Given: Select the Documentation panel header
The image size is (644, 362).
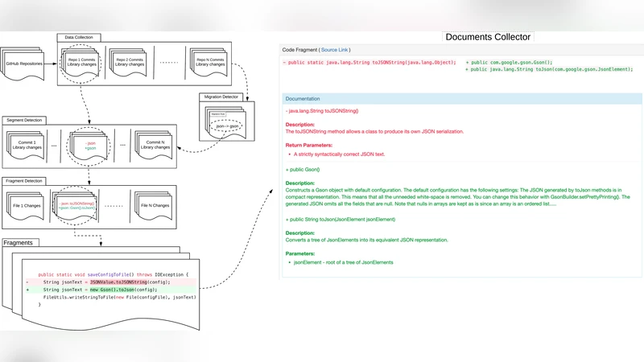Looking at the screenshot, I should click(x=303, y=98).
